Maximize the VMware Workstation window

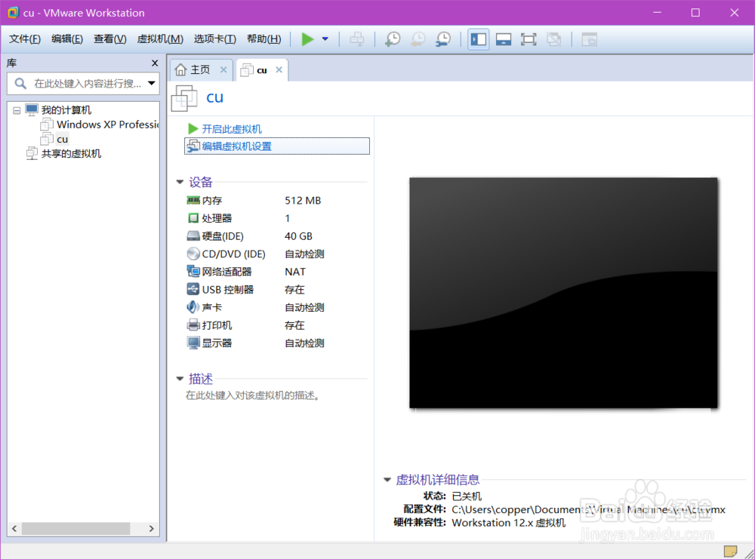(x=695, y=13)
